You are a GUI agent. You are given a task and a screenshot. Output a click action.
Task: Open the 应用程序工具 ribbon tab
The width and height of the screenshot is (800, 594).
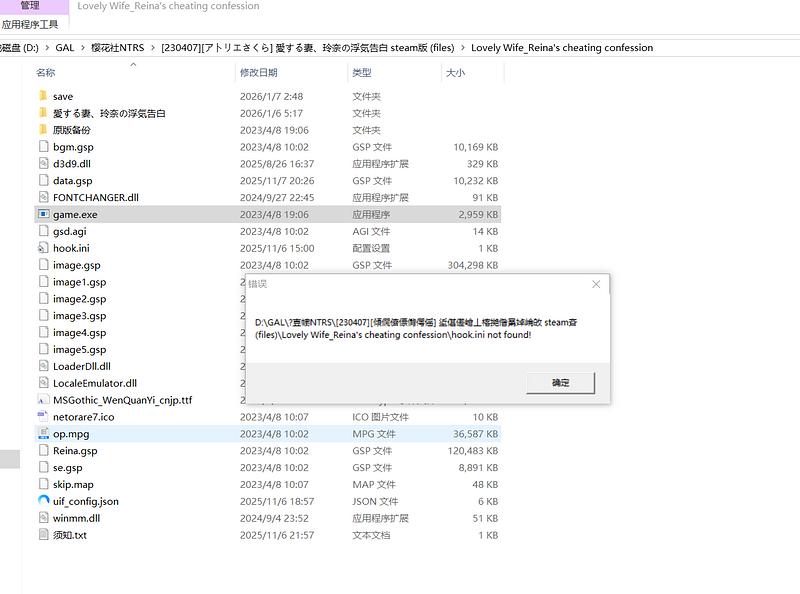pyautogui.click(x=30, y=24)
